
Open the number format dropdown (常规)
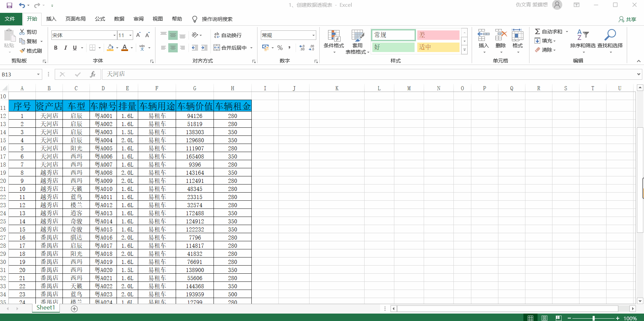pyautogui.click(x=314, y=35)
